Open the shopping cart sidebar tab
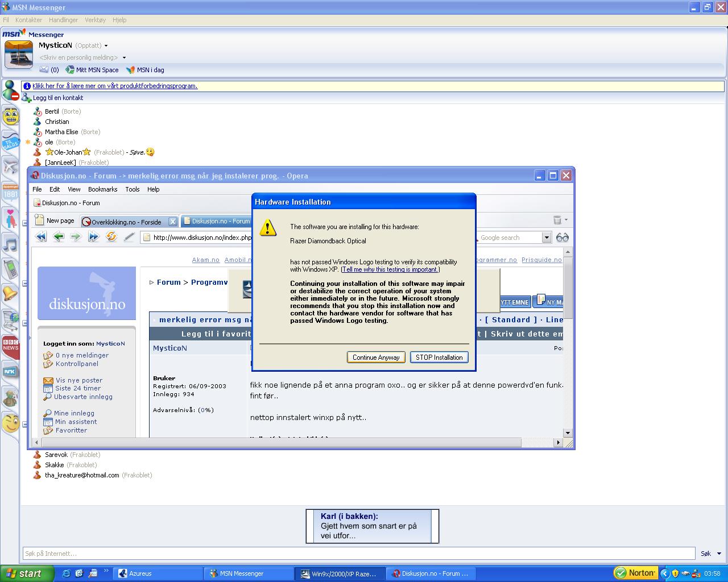The image size is (728, 582). [x=11, y=321]
